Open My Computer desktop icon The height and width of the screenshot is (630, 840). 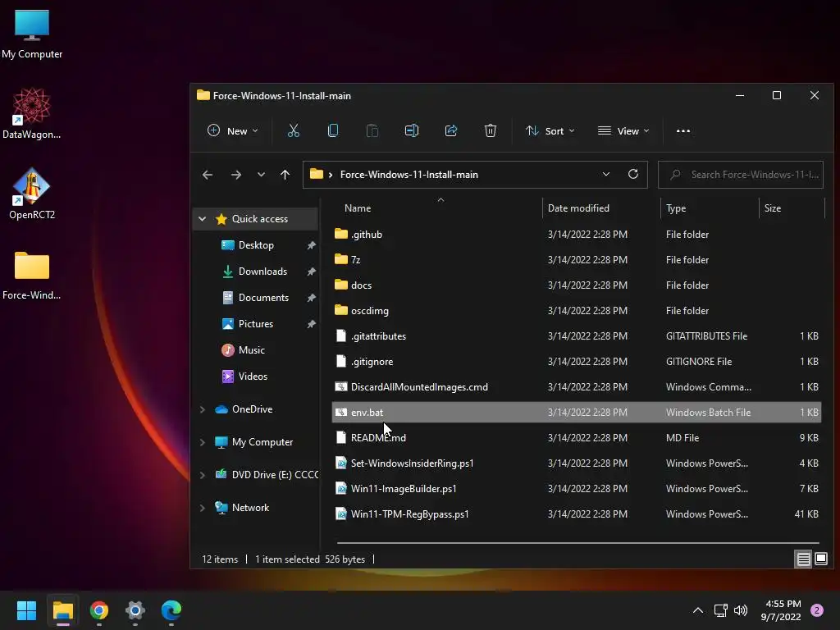tap(32, 34)
